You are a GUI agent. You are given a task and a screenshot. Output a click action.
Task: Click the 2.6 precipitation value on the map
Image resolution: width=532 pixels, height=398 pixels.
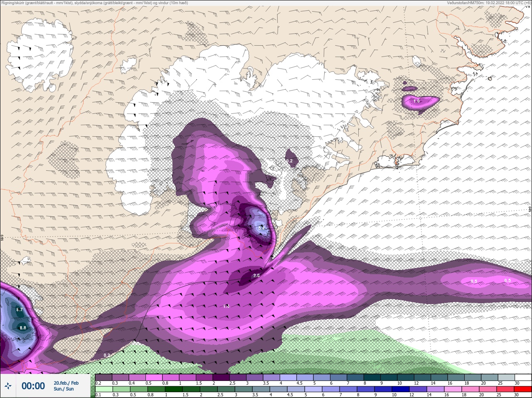(256, 275)
